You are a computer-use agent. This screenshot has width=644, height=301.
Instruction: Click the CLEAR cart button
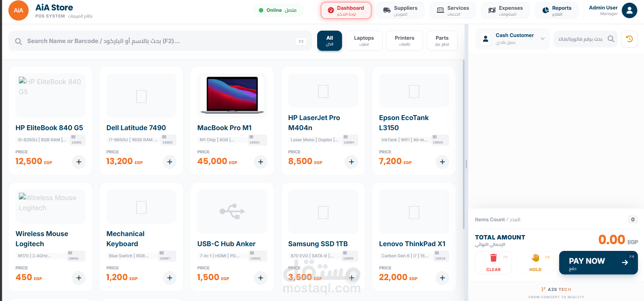[x=493, y=263]
